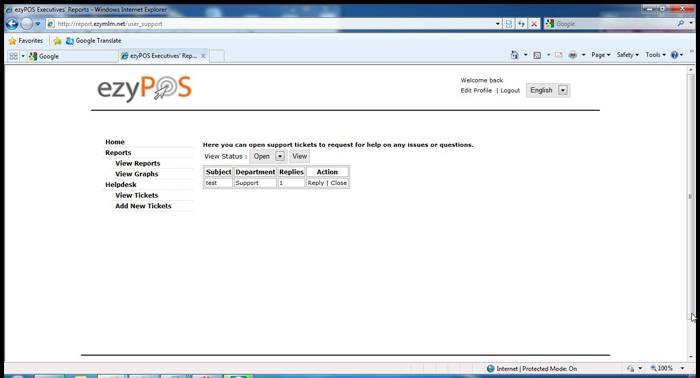Open the search provider dropdown arrow
The width and height of the screenshot is (700, 378).
point(691,23)
